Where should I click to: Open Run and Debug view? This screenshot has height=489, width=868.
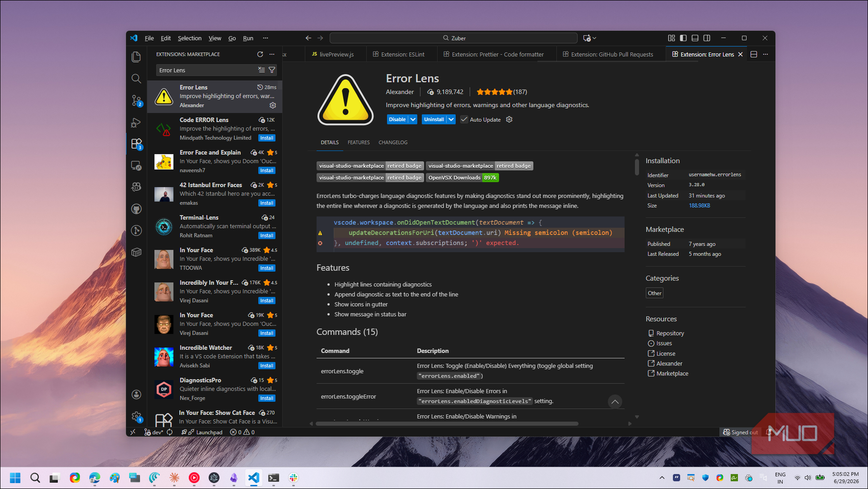tap(136, 122)
